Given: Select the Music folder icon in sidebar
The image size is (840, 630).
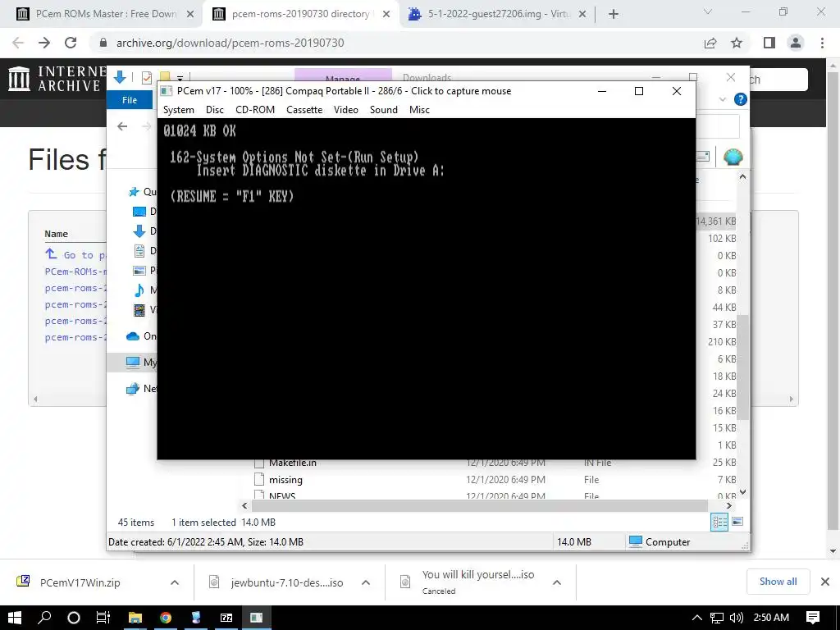Looking at the screenshot, I should tap(139, 290).
